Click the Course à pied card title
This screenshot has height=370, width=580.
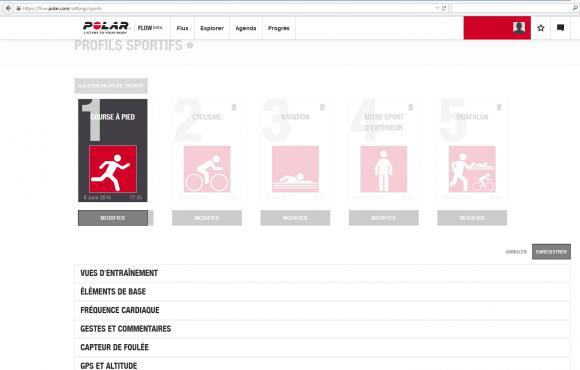pos(113,117)
